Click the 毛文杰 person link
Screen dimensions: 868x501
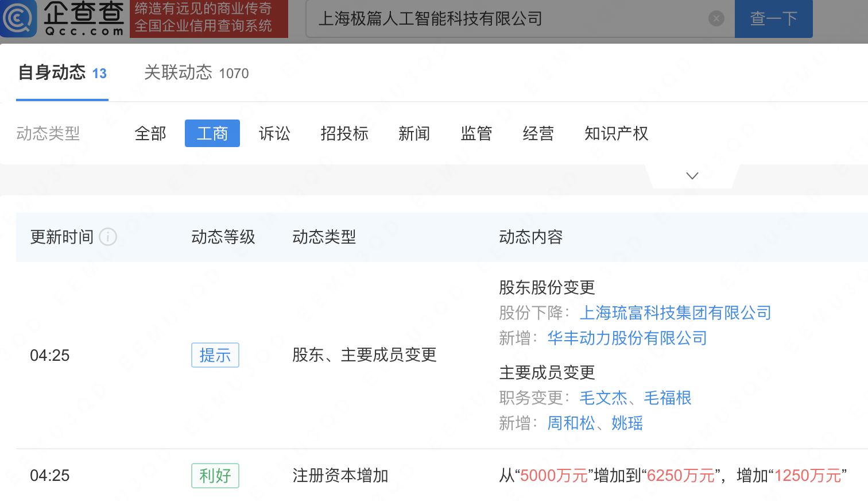pos(603,398)
